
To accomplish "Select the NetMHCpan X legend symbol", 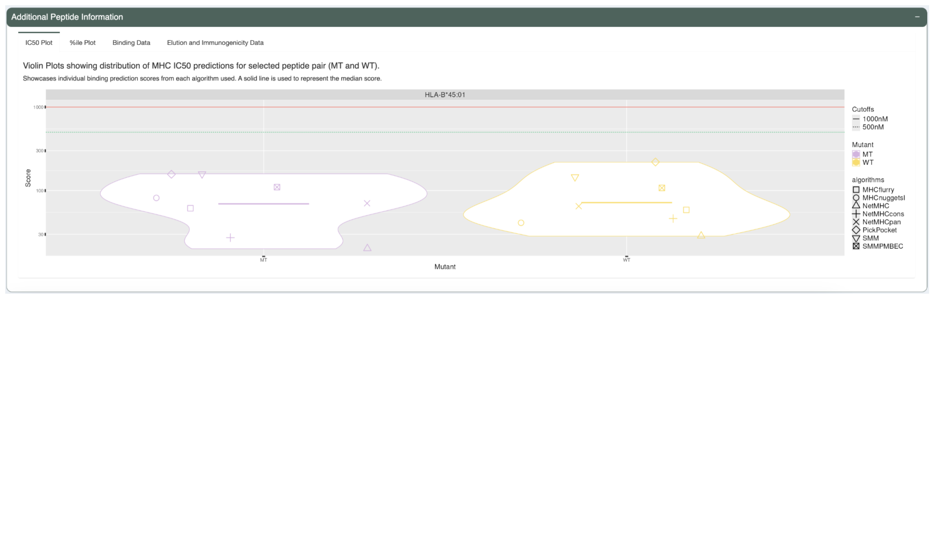I will [x=857, y=222].
